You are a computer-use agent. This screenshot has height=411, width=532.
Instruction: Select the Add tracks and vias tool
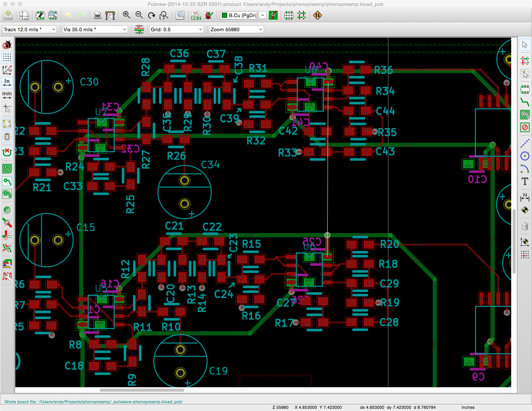525,102
